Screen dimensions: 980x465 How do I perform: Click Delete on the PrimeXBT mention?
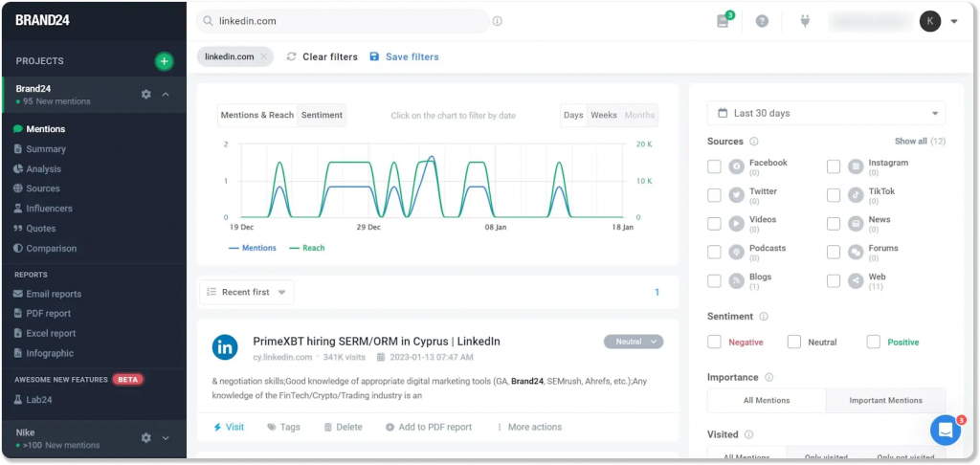344,428
